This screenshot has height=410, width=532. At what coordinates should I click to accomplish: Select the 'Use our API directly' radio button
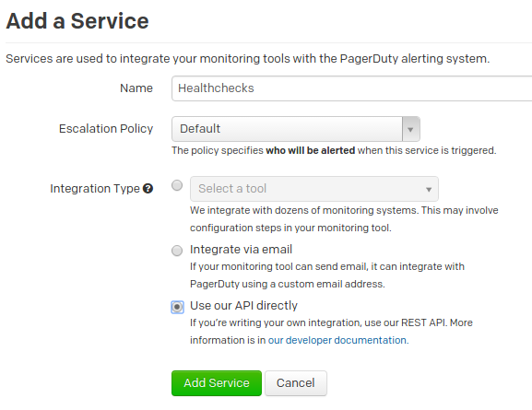pyautogui.click(x=177, y=307)
